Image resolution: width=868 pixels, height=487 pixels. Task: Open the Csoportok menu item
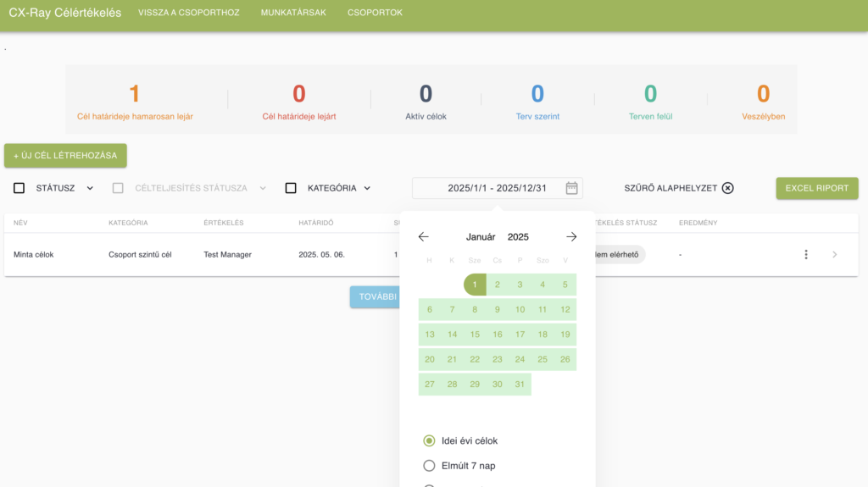pos(375,13)
